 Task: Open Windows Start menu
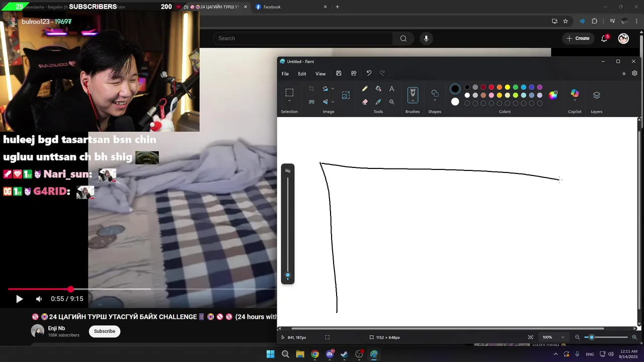(270, 354)
